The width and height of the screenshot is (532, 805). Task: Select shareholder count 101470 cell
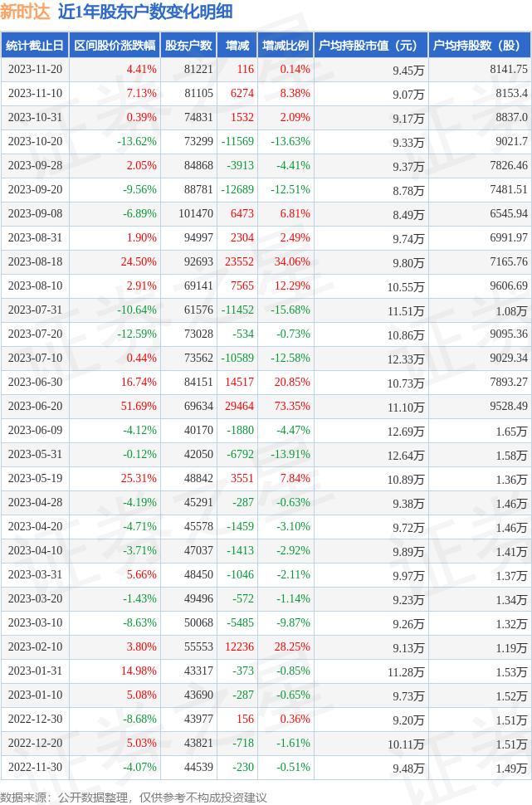[x=196, y=213]
